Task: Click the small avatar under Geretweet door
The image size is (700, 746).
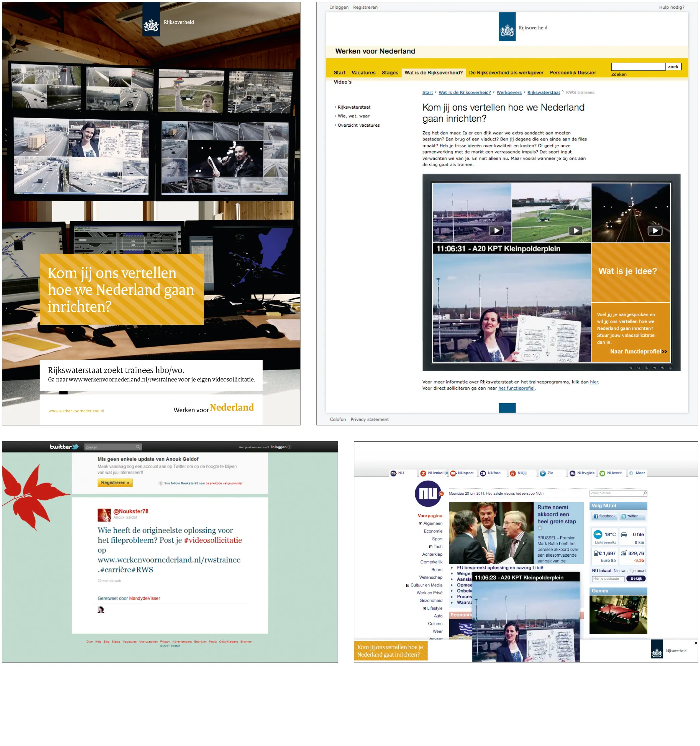Action: 101,609
